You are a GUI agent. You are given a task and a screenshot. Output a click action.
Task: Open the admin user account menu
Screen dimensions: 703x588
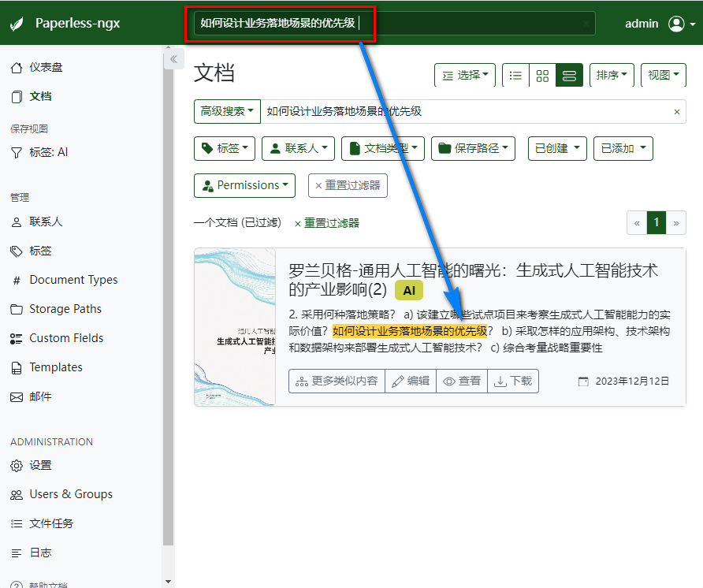[681, 24]
